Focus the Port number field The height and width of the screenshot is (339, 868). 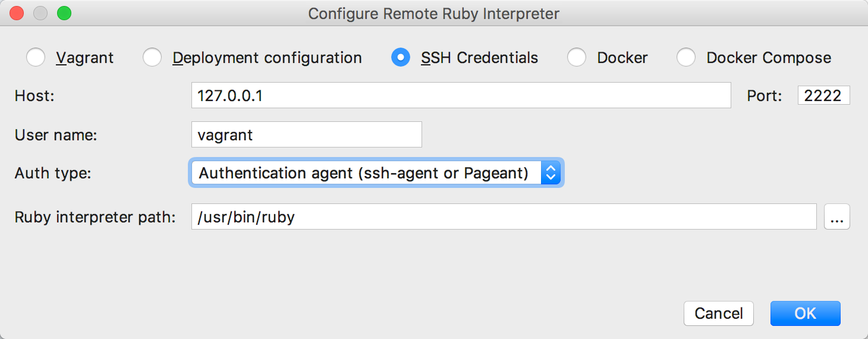(823, 96)
